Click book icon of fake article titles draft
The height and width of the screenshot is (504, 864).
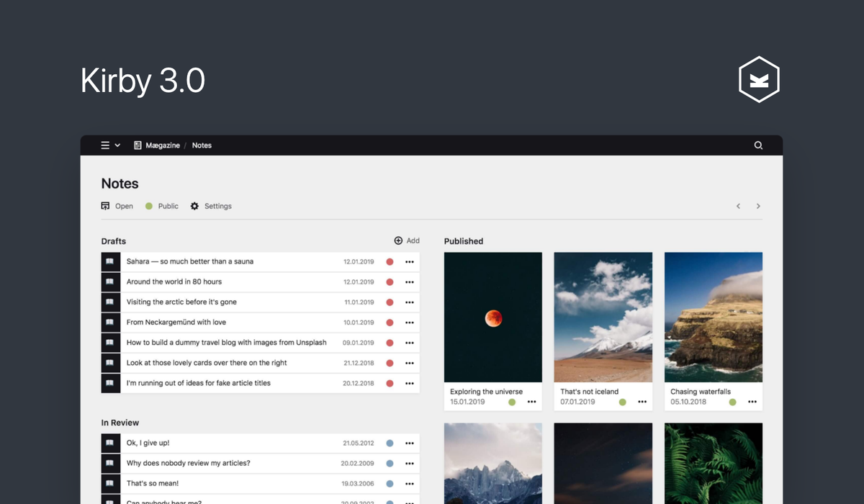110,383
